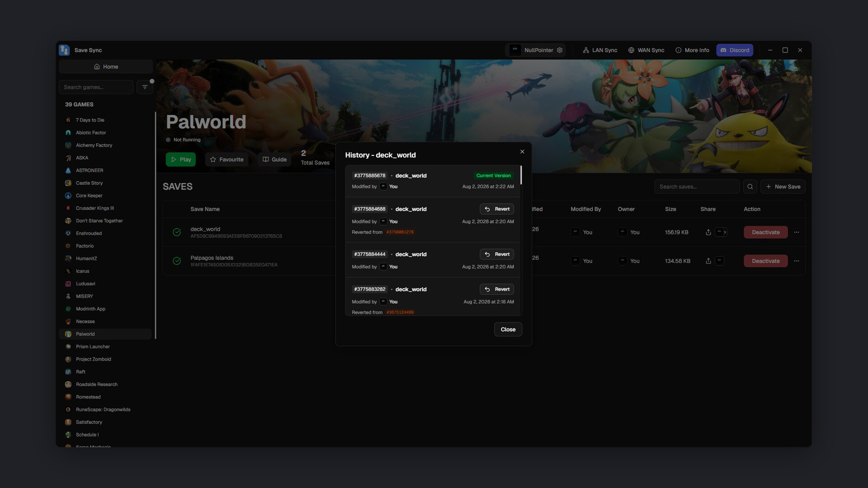Image resolution: width=868 pixels, height=488 pixels.
Task: Click the history list scrollbar
Action: [521, 175]
